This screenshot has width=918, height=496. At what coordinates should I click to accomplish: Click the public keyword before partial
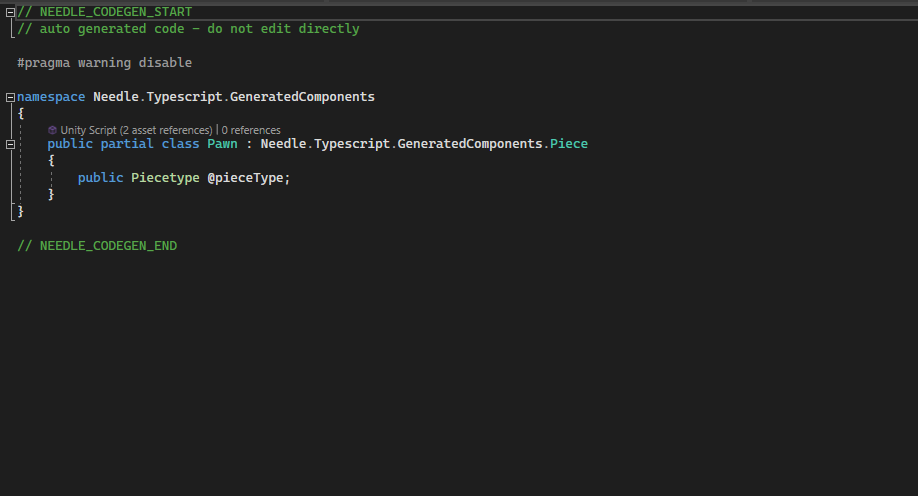[70, 144]
